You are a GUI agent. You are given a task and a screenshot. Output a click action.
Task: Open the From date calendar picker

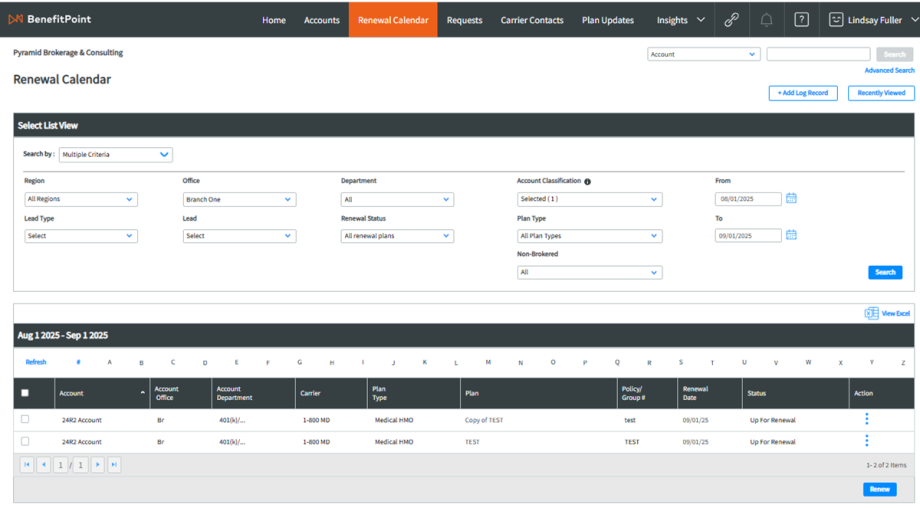click(x=791, y=198)
